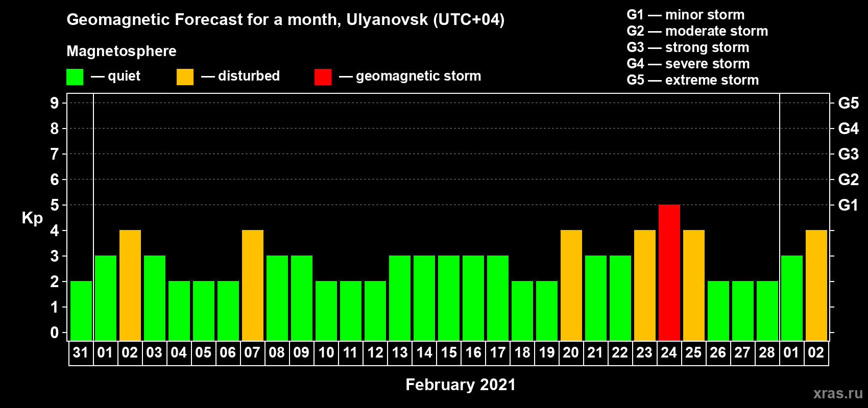Click the orange disturbed legend swatch
This screenshot has height=408, width=868.
coord(185,77)
